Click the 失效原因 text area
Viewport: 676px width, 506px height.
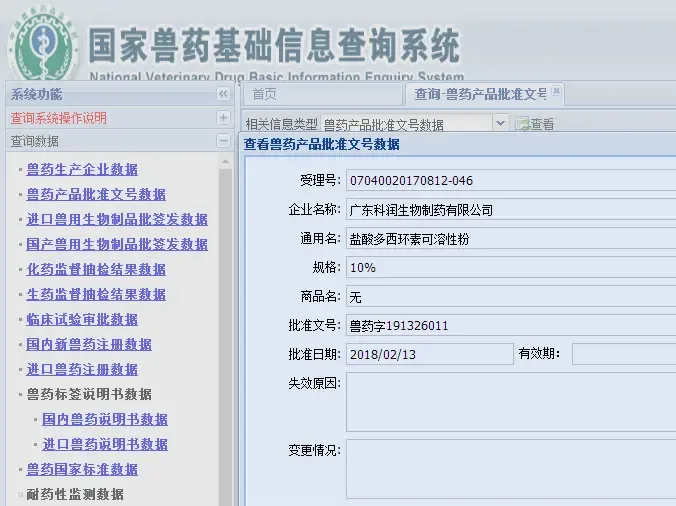coord(511,402)
